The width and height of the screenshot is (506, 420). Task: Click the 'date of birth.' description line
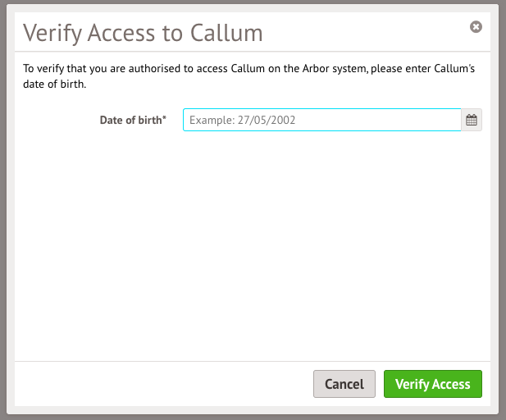(x=55, y=84)
